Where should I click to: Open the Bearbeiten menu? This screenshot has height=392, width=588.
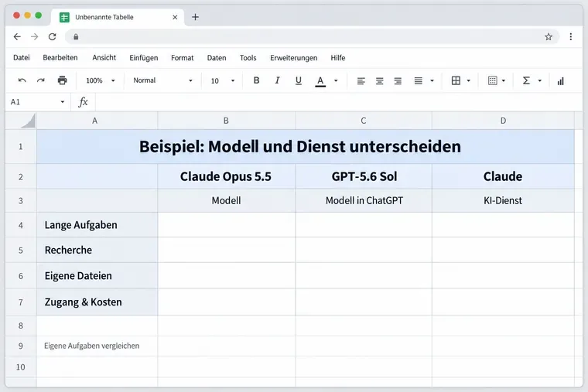[x=60, y=58]
